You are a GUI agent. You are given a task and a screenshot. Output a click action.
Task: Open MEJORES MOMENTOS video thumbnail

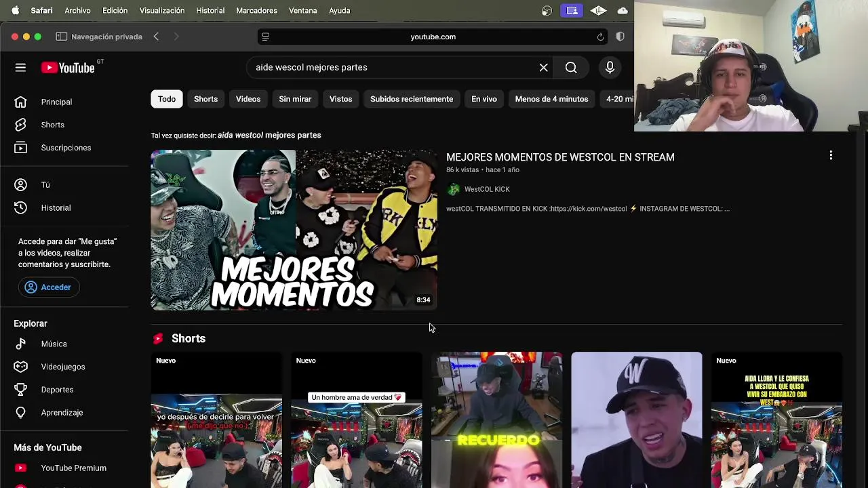pos(294,230)
